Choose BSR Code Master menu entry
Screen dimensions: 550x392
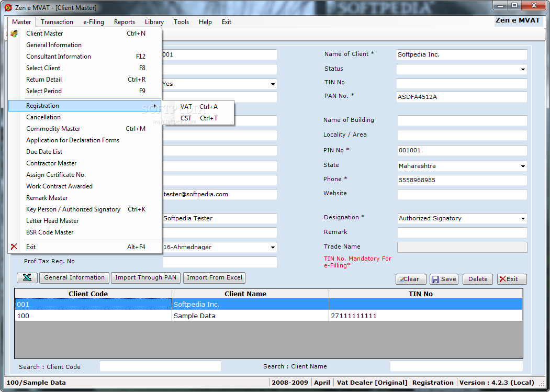(x=85, y=233)
